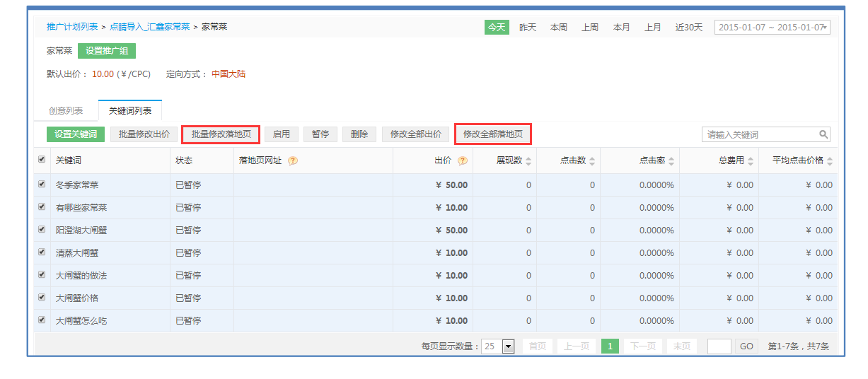Sort by 总费用 column arrows
Image resolution: width=868 pixels, height=379 pixels.
point(751,161)
